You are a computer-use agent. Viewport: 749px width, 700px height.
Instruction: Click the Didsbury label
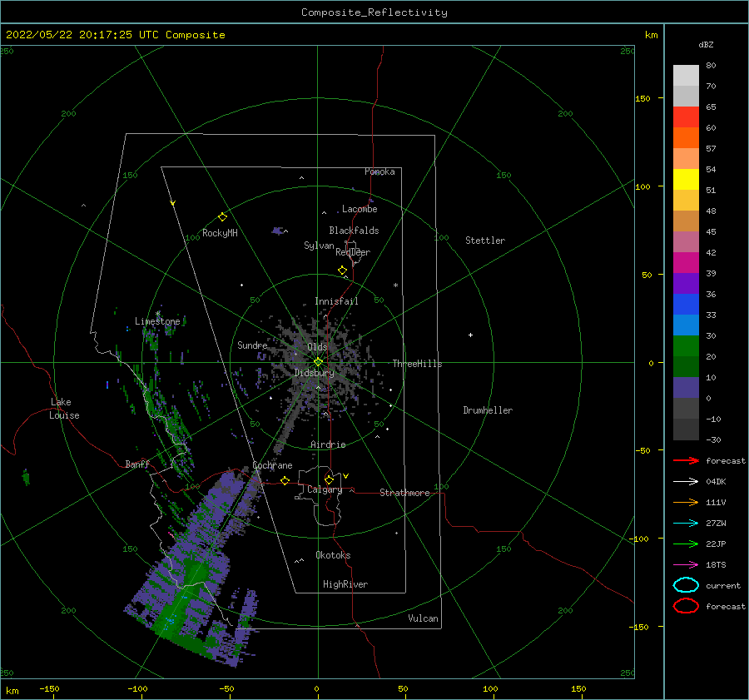(315, 373)
